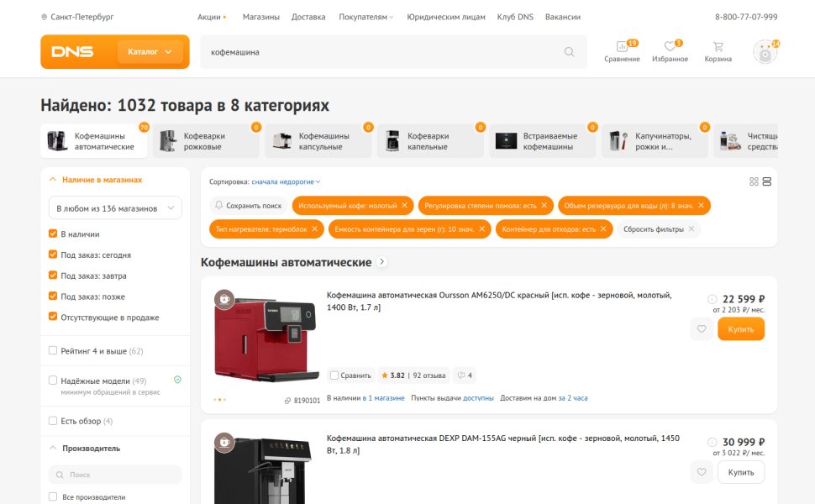This screenshot has height=504, width=815.
Task: Select Кофеварки капельные category tab
Action: (431, 141)
